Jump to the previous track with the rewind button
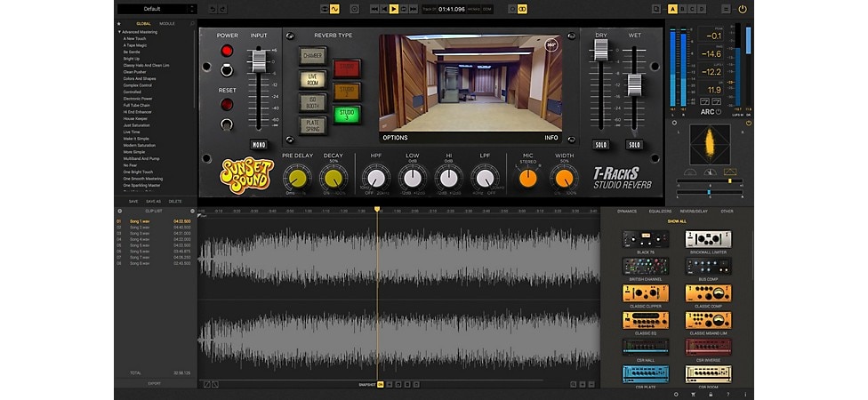 (374, 9)
